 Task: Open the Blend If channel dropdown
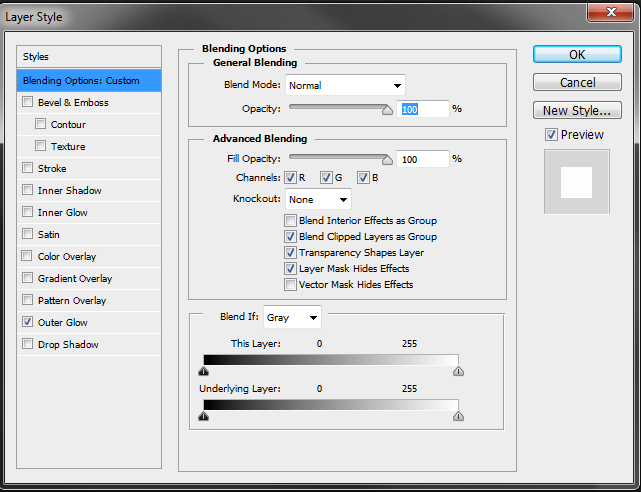click(292, 318)
